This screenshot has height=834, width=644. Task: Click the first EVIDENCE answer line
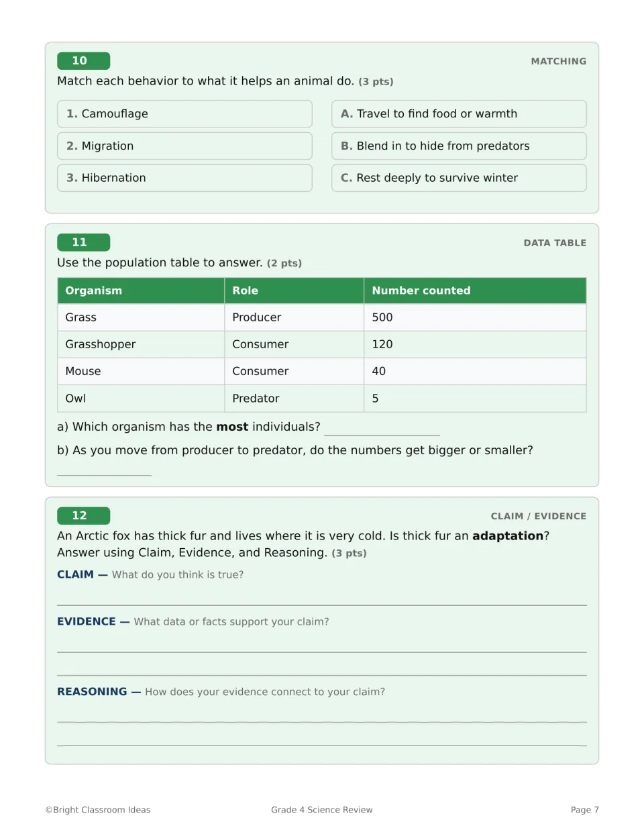click(x=322, y=644)
